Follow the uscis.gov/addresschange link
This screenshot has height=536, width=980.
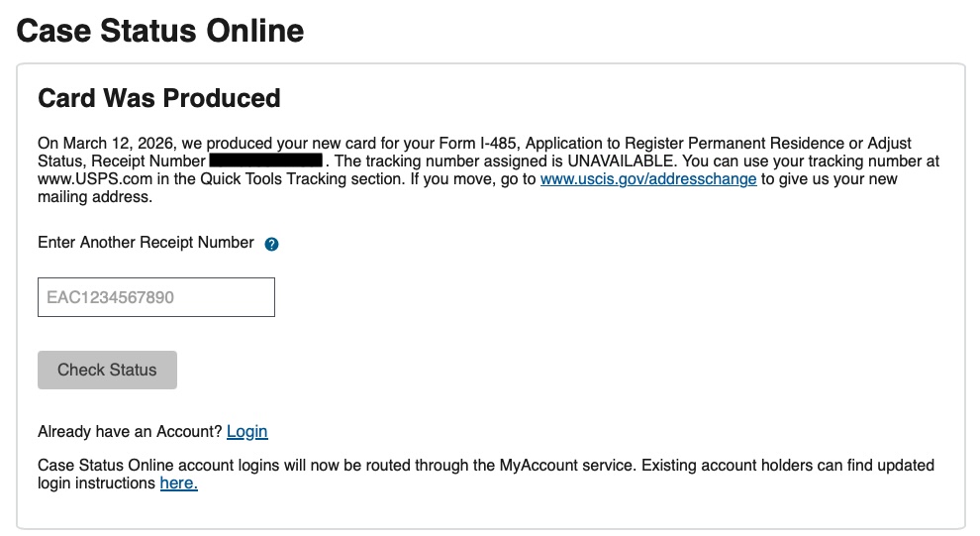[648, 179]
